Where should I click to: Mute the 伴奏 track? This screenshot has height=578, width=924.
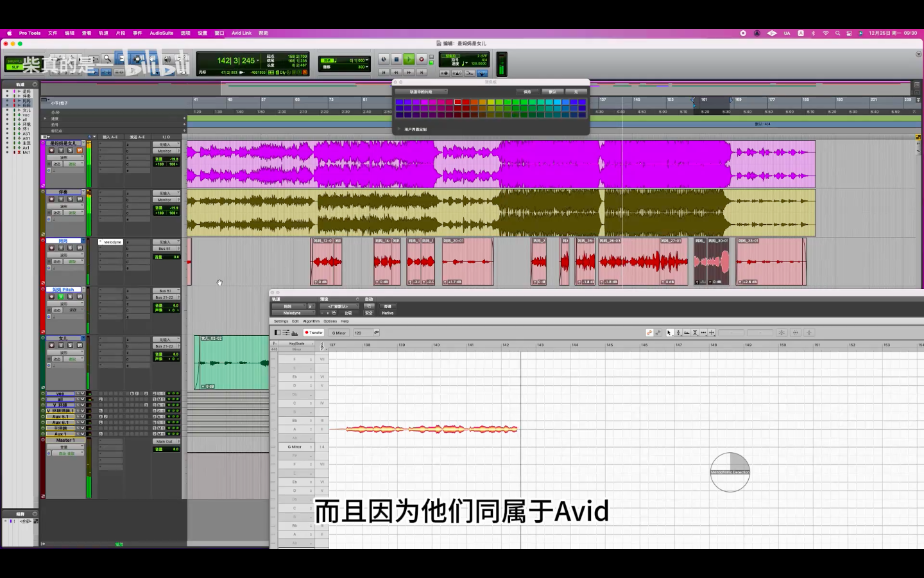pyautogui.click(x=80, y=199)
